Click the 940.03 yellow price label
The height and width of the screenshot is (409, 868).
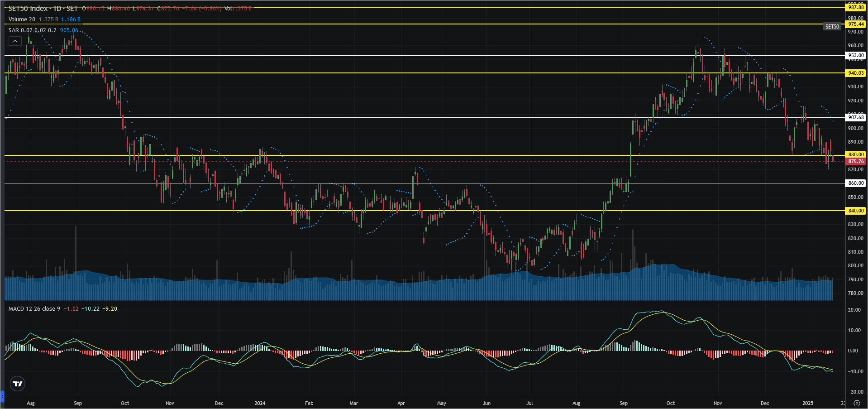(x=856, y=73)
